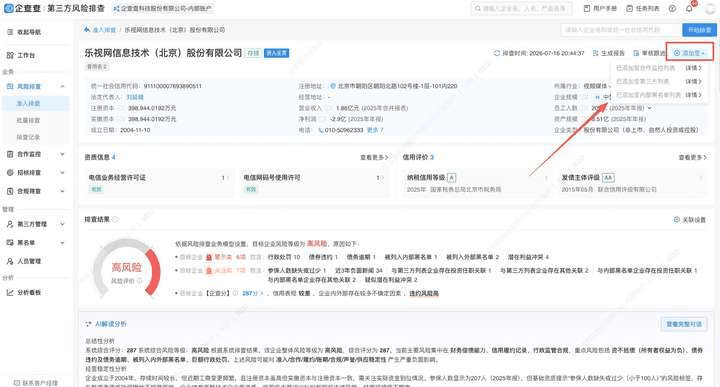Click the 关联设置 gear icon
The height and width of the screenshot is (387, 720).
tap(676, 220)
